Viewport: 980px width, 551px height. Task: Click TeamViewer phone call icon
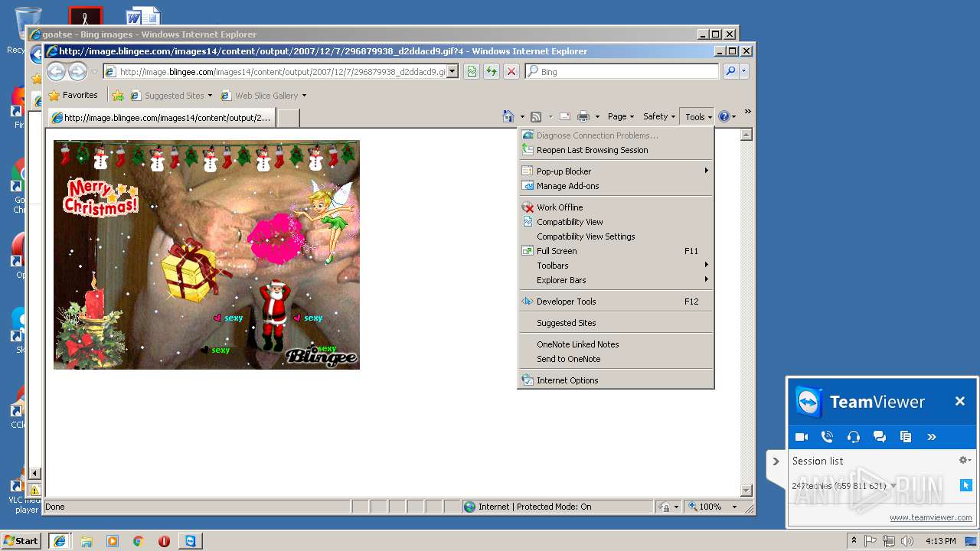click(827, 437)
